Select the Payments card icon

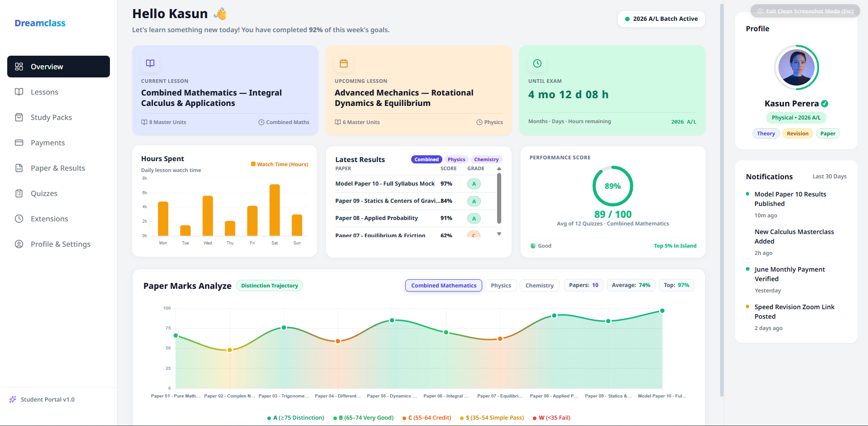click(19, 143)
